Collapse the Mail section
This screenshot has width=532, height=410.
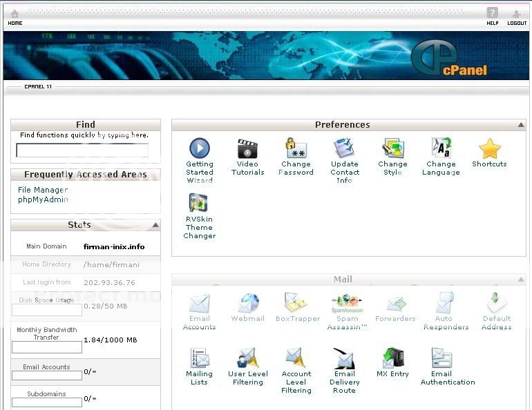(x=521, y=280)
